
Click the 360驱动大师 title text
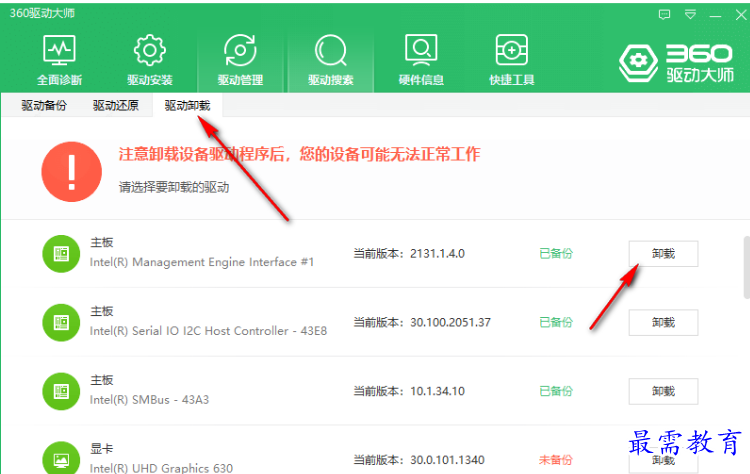click(x=42, y=13)
